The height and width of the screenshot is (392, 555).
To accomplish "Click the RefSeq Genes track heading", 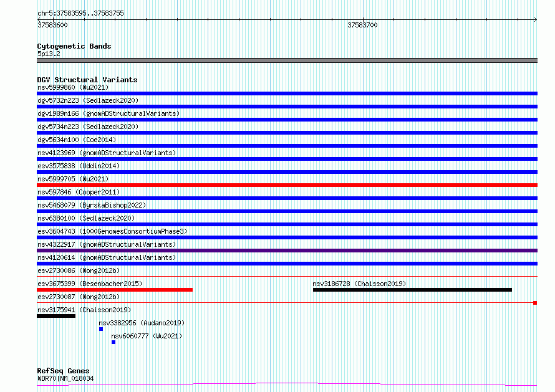I will tap(63, 371).
